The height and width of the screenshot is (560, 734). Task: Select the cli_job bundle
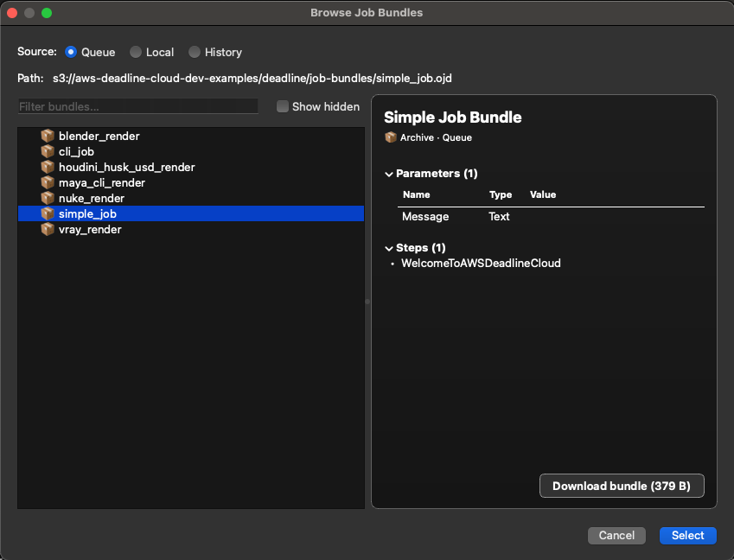(191, 151)
